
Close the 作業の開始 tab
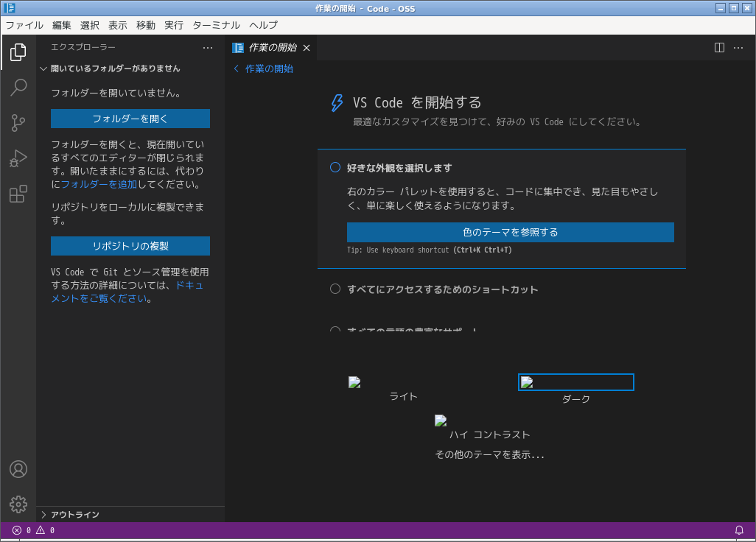pyautogui.click(x=307, y=48)
